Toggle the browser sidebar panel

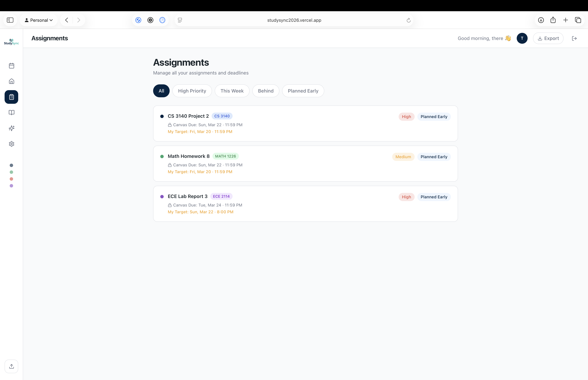pos(10,20)
